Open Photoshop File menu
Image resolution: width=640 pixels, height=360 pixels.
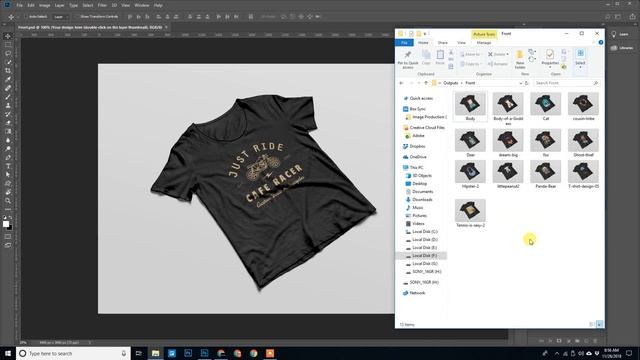[x=20, y=5]
